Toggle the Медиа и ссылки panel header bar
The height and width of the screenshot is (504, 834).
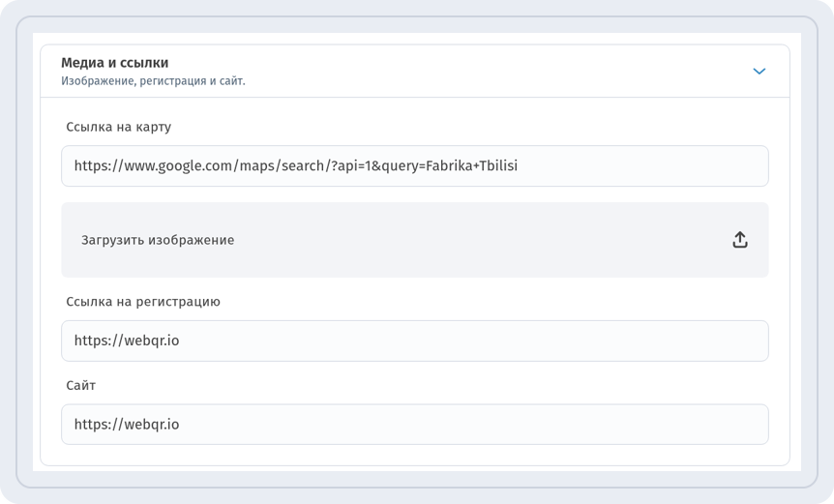[415, 72]
